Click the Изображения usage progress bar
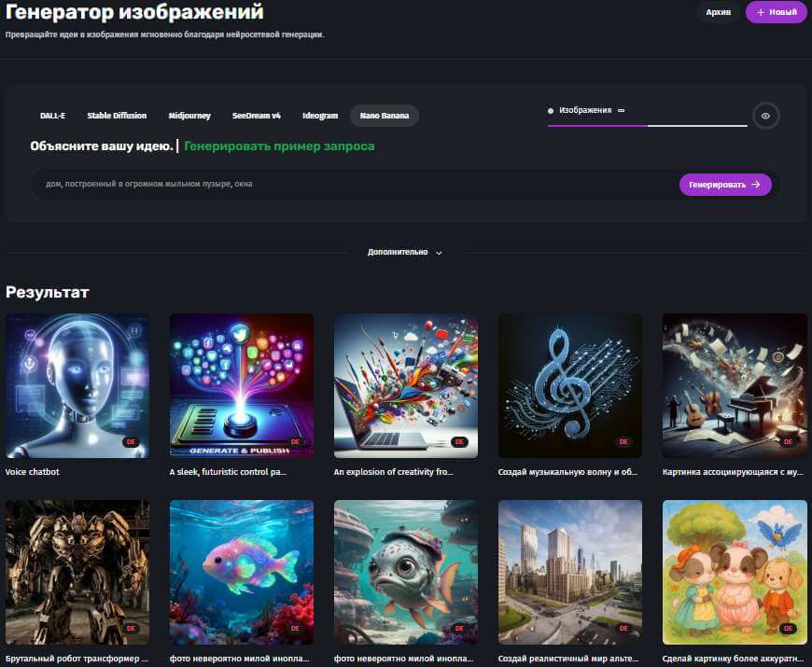This screenshot has width=812, height=667. click(647, 125)
